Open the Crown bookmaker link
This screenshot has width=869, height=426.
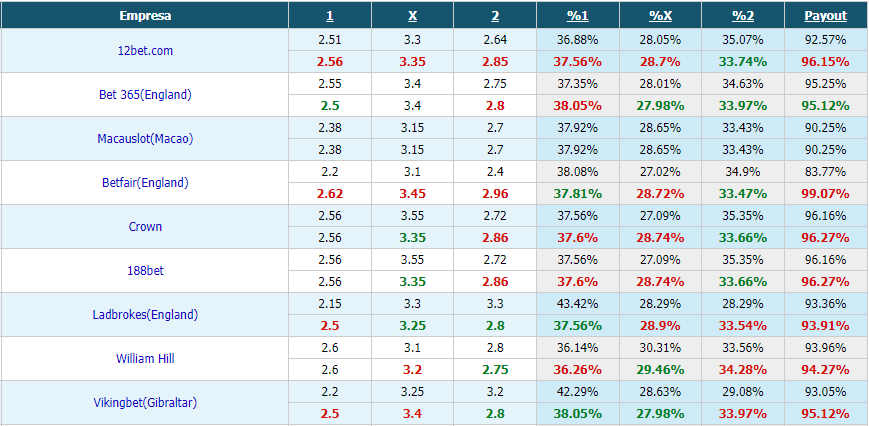[x=145, y=227]
